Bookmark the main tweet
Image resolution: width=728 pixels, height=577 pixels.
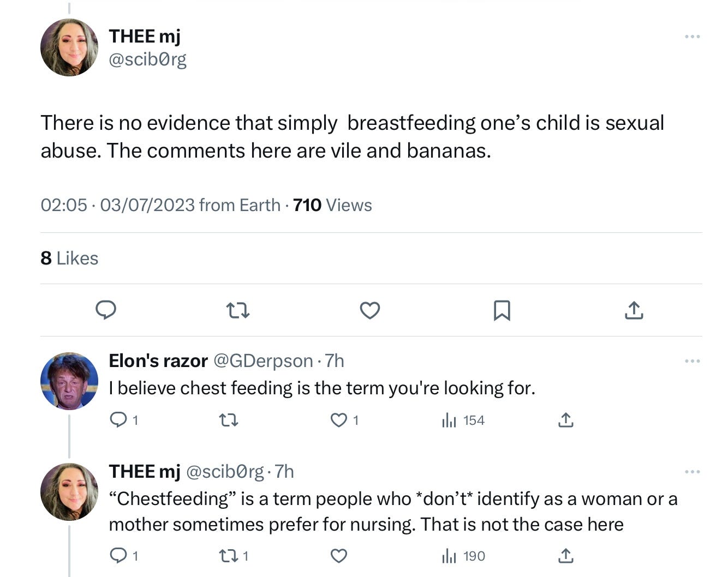(502, 310)
